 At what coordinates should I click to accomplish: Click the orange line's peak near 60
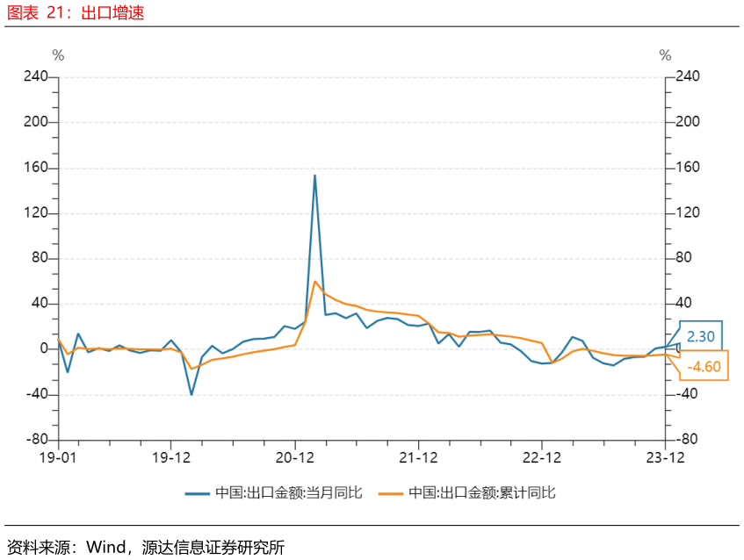pyautogui.click(x=314, y=282)
